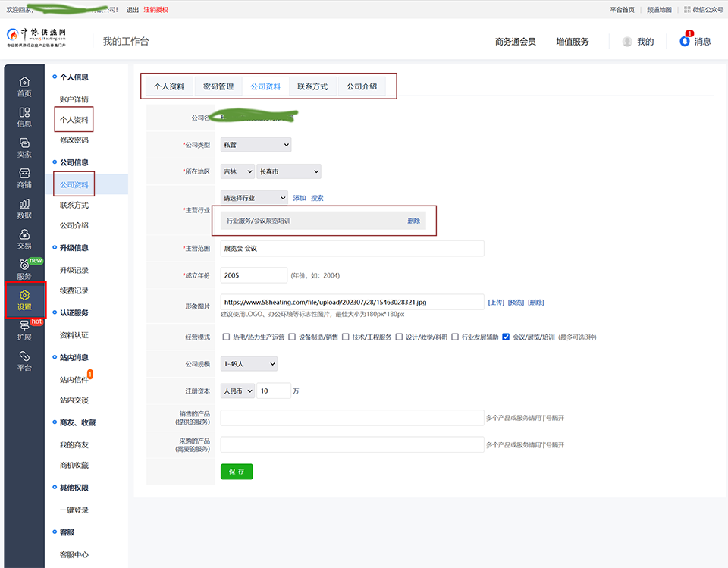The image size is (728, 568).
Task: Open the 首页 home icon in sidebar
Action: (24, 82)
